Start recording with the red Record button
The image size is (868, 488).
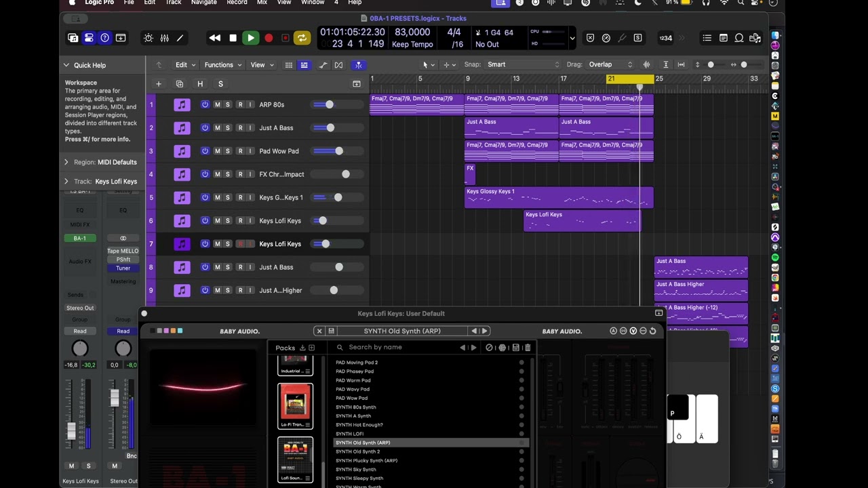click(268, 38)
